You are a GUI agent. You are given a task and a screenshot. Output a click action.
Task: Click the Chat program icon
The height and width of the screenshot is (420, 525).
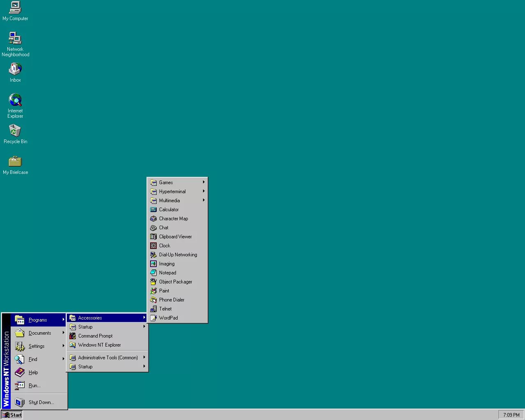point(153,228)
